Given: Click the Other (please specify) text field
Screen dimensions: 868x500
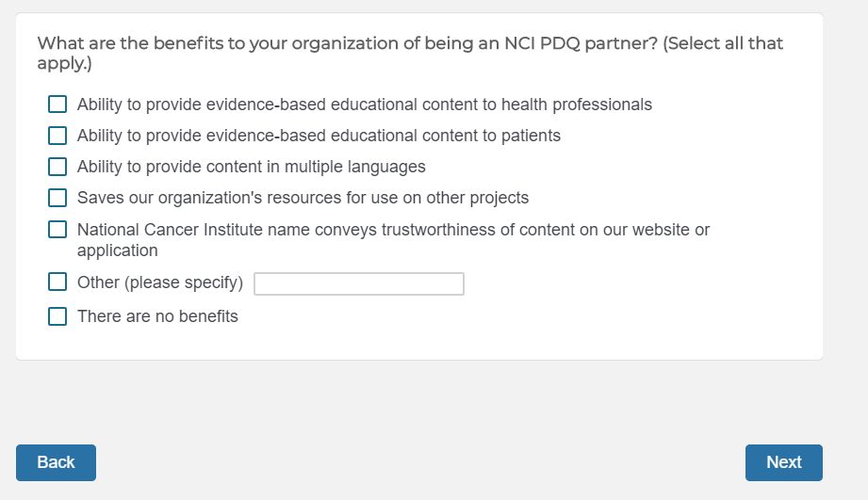Looking at the screenshot, I should click(359, 283).
